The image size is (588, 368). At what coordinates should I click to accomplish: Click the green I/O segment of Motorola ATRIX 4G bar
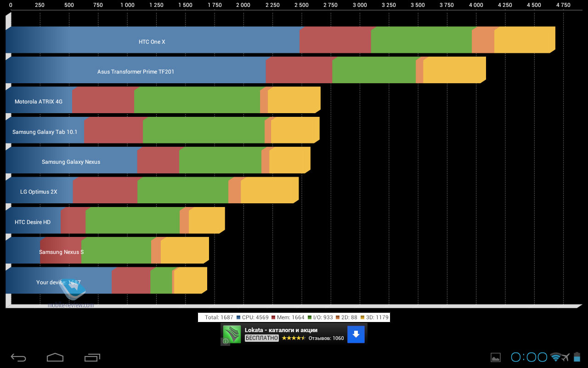(197, 100)
